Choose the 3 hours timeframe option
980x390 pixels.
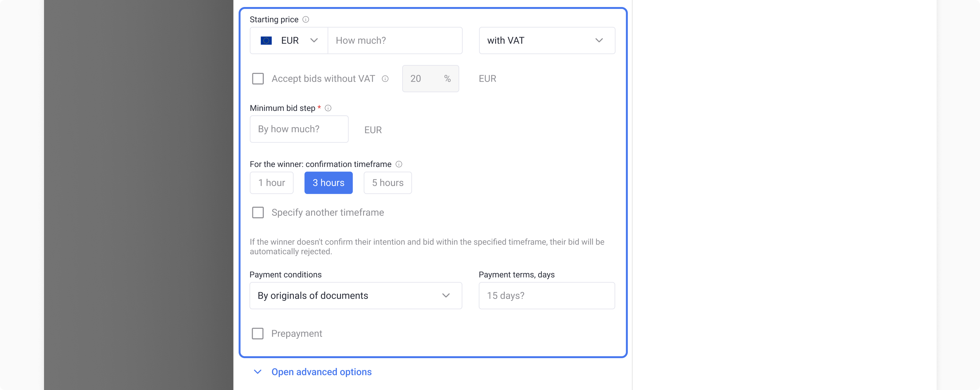point(328,183)
